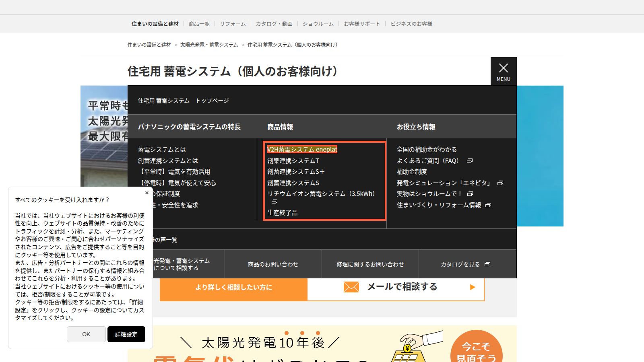Click external-link icon by カタログを見る
This screenshot has width=644, height=362.
487,264
